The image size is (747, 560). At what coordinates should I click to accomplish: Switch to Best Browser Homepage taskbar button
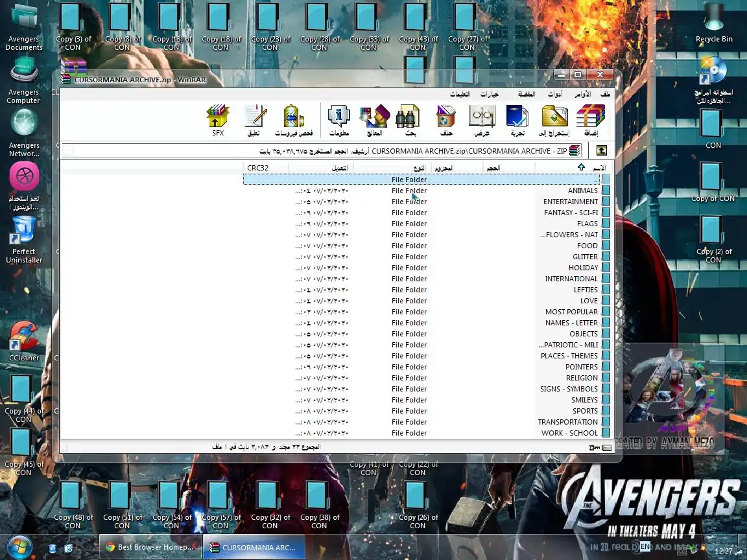(x=150, y=547)
